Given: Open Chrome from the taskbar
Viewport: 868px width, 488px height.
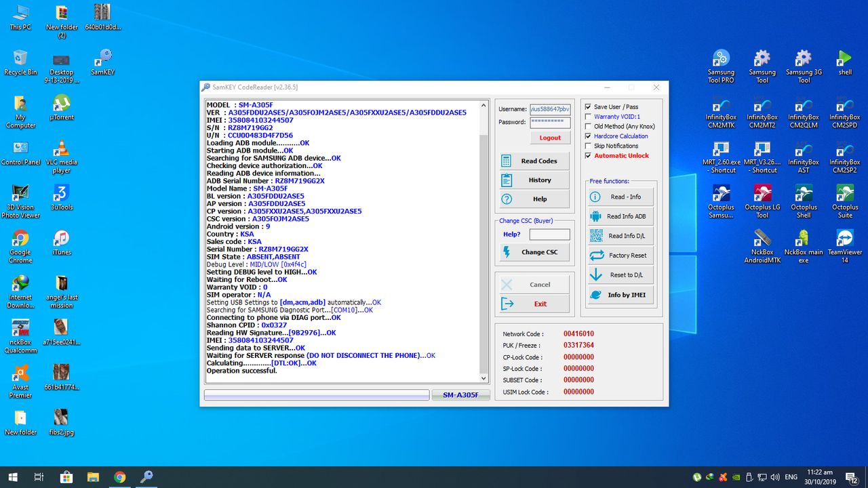Looking at the screenshot, I should pos(120,476).
